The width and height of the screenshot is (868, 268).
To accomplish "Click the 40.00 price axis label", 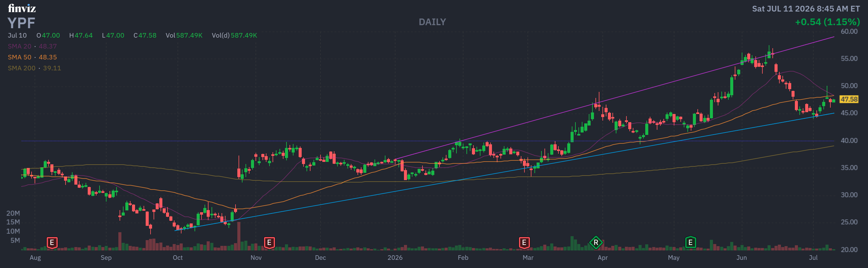I will (x=849, y=140).
